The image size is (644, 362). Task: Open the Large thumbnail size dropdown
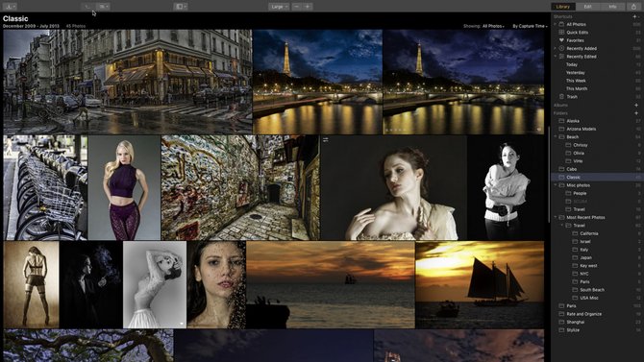[279, 7]
